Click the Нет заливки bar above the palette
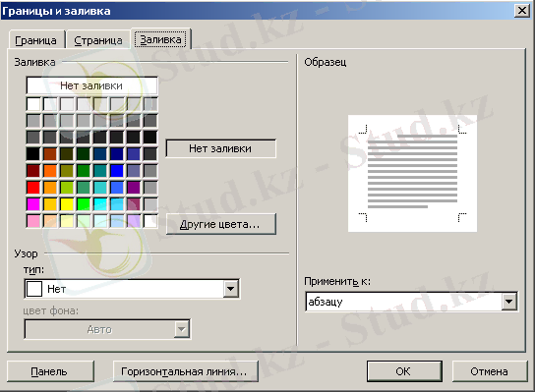 point(91,85)
